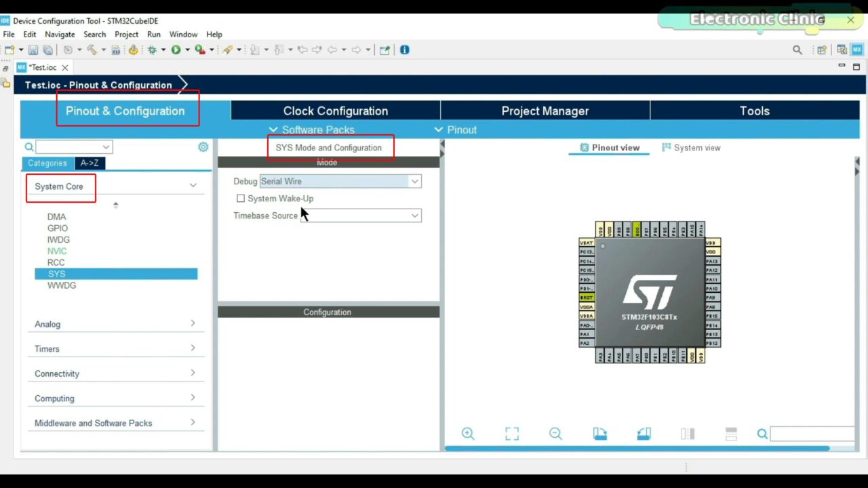Expand the Pinout menu

pos(456,129)
